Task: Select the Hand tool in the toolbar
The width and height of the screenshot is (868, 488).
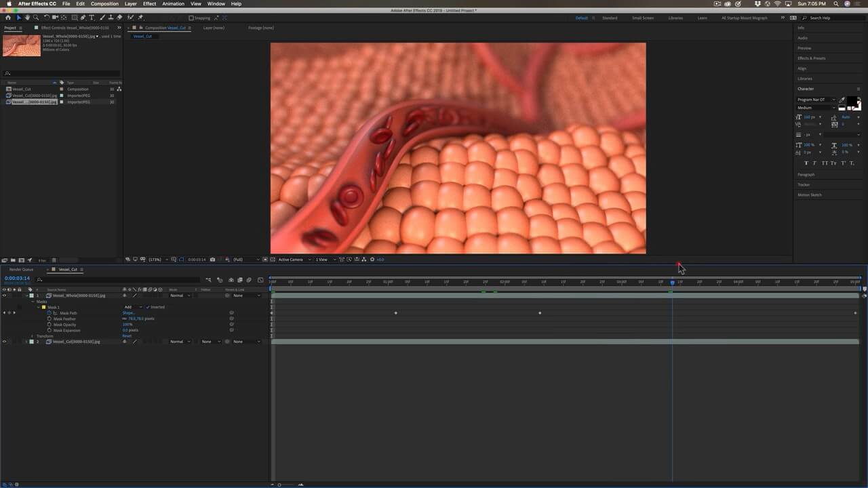Action: [x=27, y=18]
